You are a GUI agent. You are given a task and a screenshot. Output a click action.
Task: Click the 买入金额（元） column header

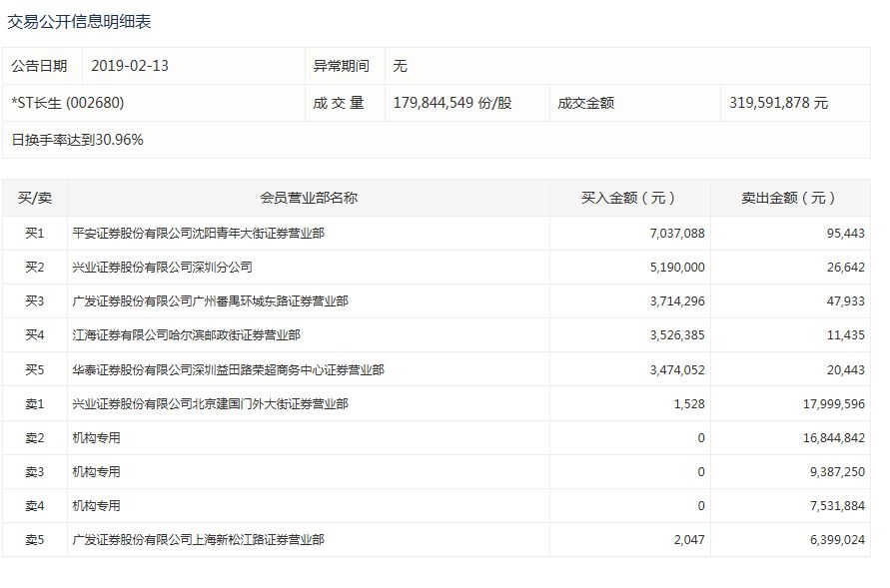(x=628, y=199)
